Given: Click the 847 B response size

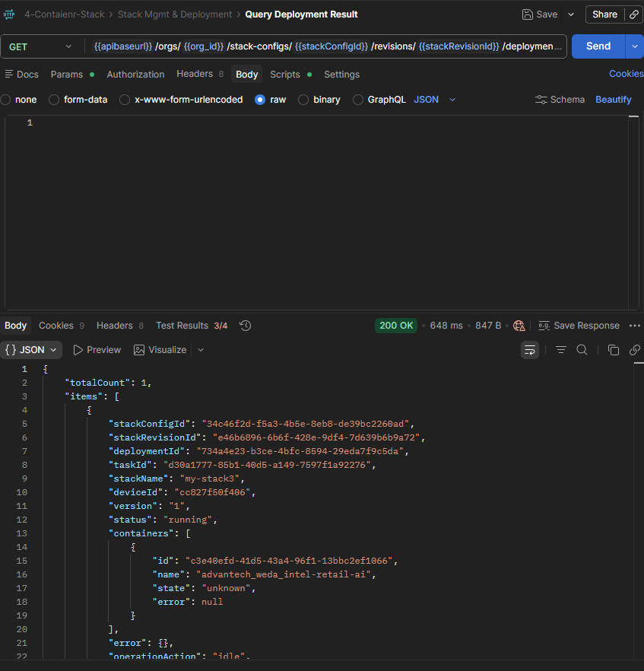Looking at the screenshot, I should [488, 326].
